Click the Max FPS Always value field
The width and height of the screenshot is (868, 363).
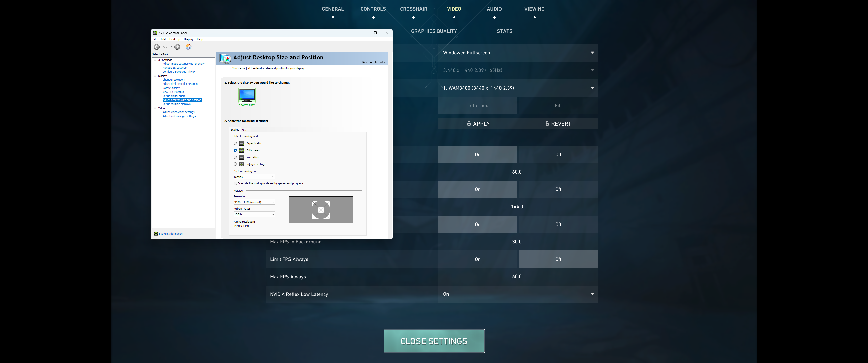(x=517, y=276)
